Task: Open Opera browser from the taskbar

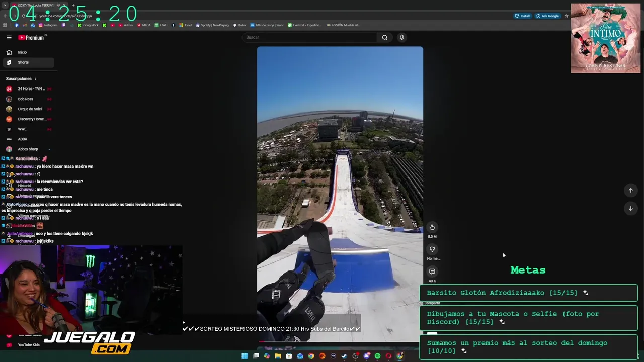Action: 388,356
